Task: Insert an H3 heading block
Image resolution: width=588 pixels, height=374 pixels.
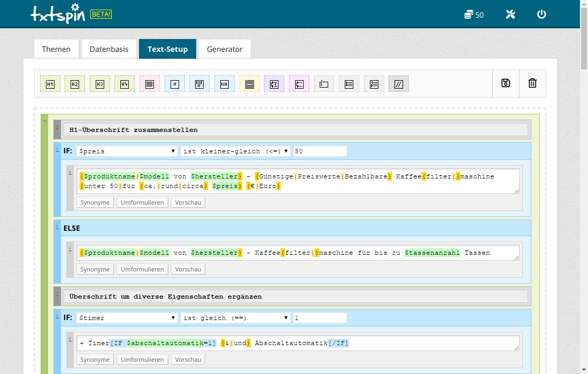Action: coord(100,84)
